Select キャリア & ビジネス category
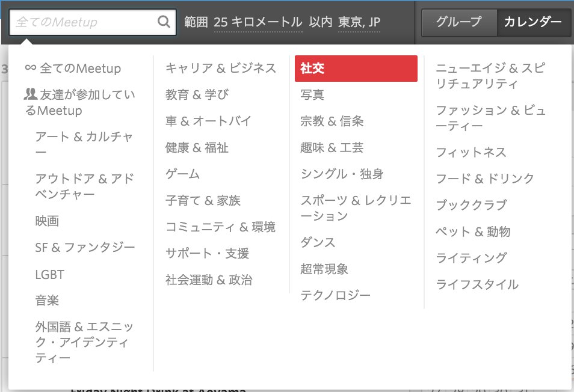Image resolution: width=574 pixels, height=392 pixels. [x=221, y=68]
